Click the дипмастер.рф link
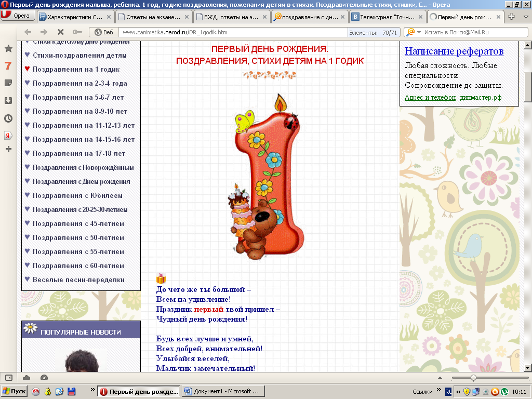 pos(481,98)
